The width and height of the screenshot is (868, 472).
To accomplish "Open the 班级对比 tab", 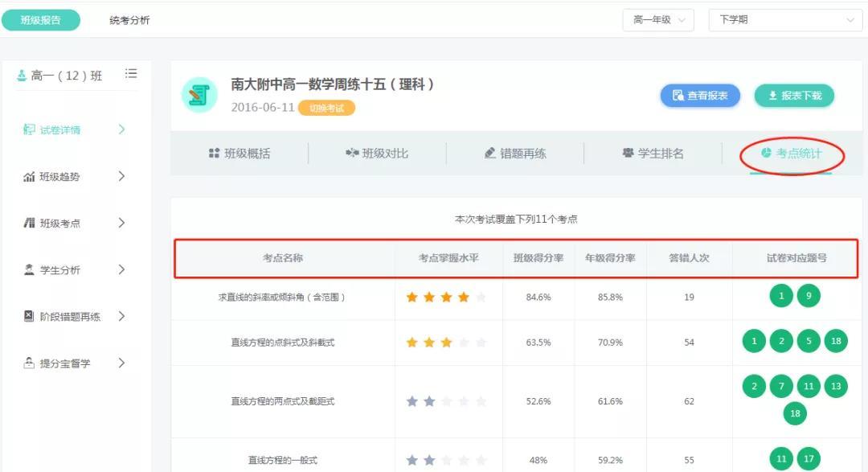I will tap(377, 153).
